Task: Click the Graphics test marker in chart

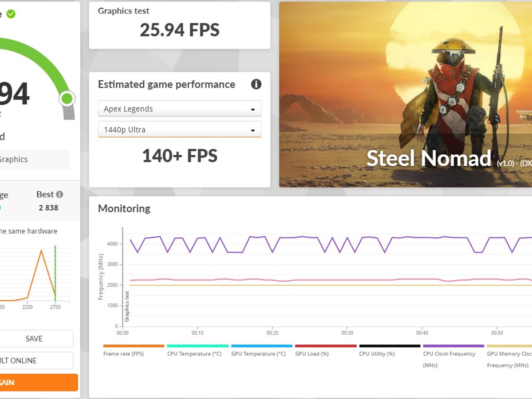Action: (x=127, y=306)
